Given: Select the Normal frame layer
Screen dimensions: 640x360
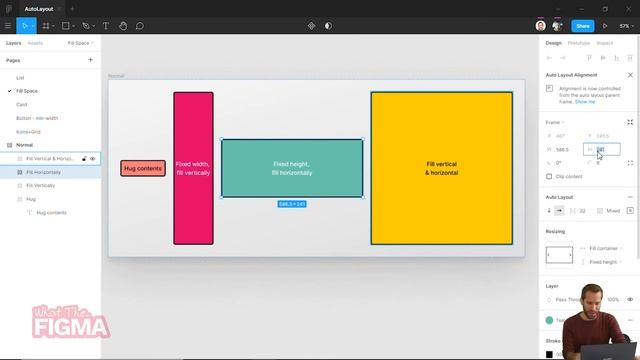Looking at the screenshot, I should point(50,145).
